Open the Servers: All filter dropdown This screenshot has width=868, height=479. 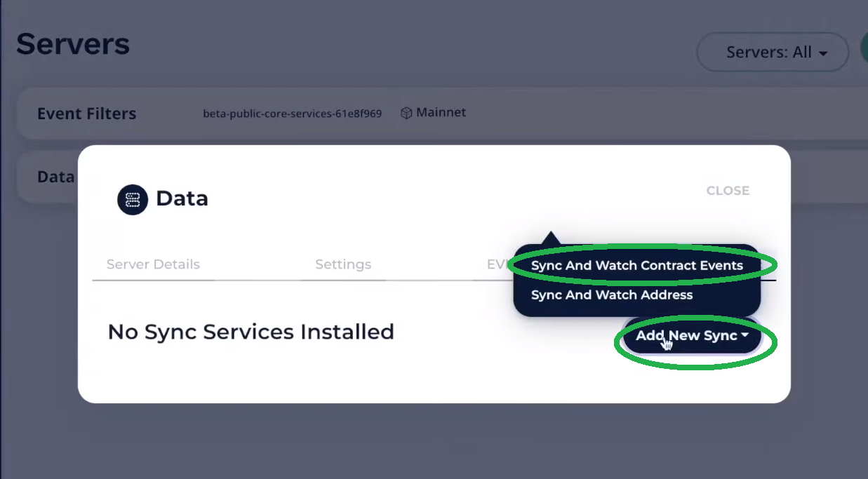[773, 52]
